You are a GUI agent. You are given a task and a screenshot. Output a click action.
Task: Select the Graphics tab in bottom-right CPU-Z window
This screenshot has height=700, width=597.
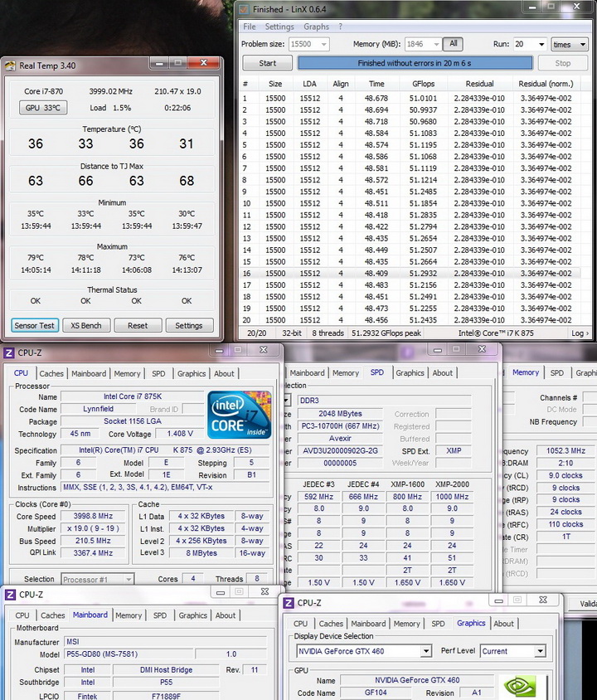pos(471,623)
